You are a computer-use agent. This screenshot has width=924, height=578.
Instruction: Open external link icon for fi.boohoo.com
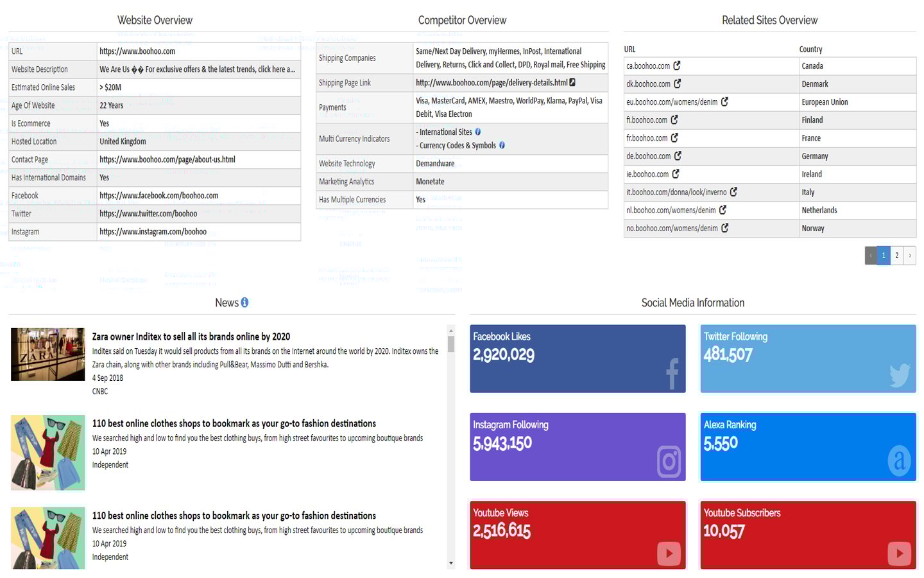[674, 119]
